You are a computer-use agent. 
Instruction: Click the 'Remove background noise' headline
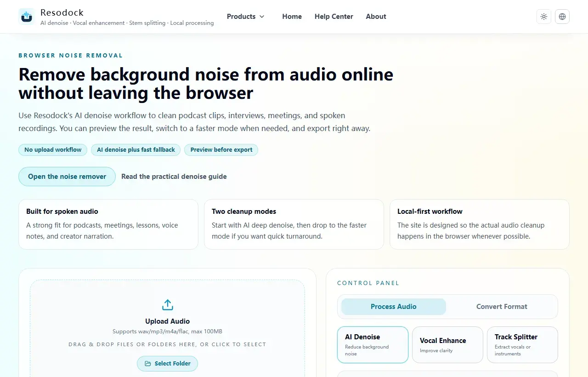click(x=206, y=84)
